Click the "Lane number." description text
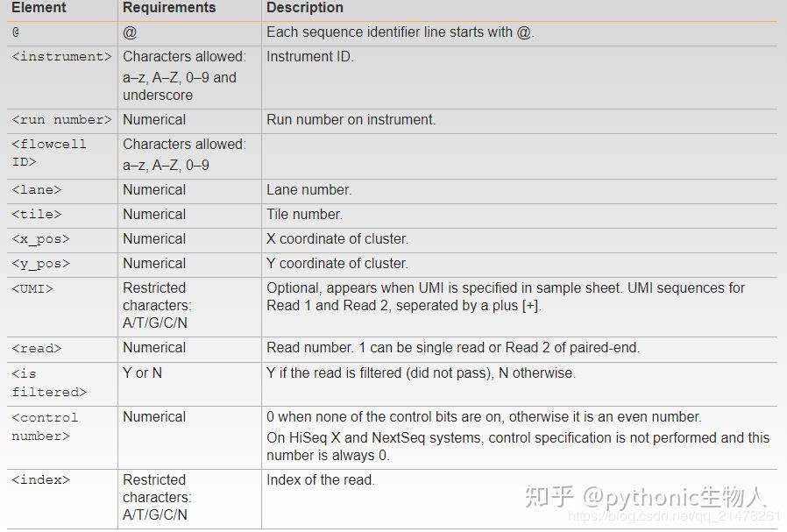Image resolution: width=787 pixels, height=532 pixels. 308,190
